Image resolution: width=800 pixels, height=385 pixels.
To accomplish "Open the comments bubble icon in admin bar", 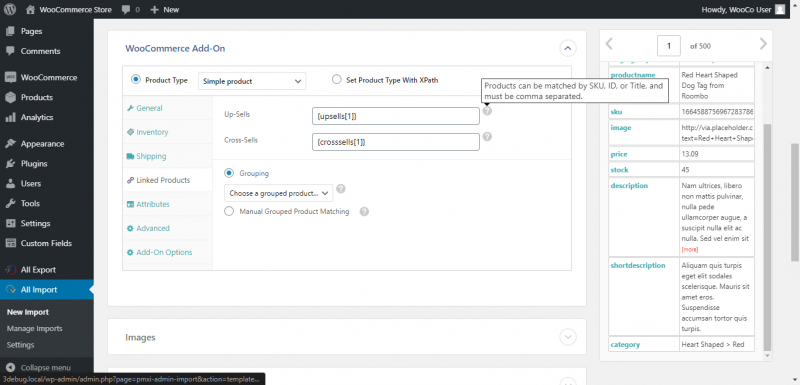I will [126, 10].
